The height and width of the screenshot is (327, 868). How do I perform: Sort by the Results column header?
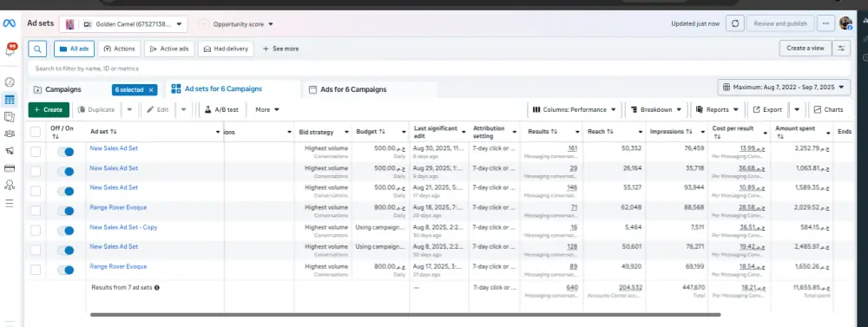click(542, 132)
